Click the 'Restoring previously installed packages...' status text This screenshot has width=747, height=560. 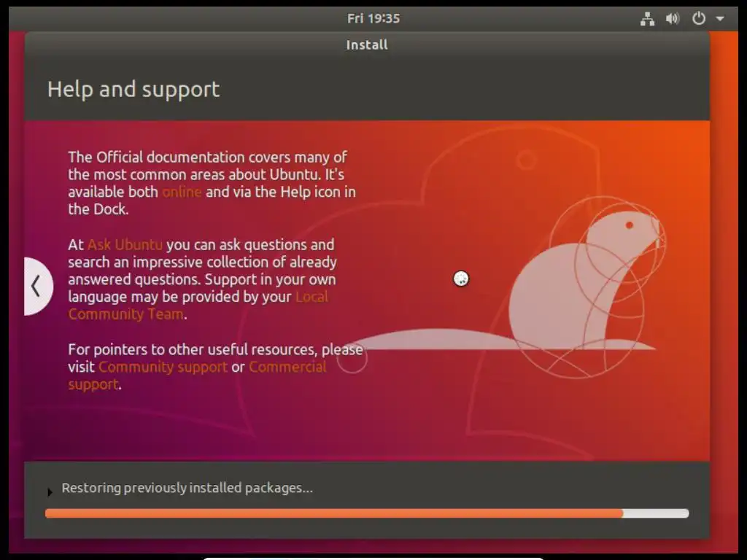pyautogui.click(x=187, y=488)
